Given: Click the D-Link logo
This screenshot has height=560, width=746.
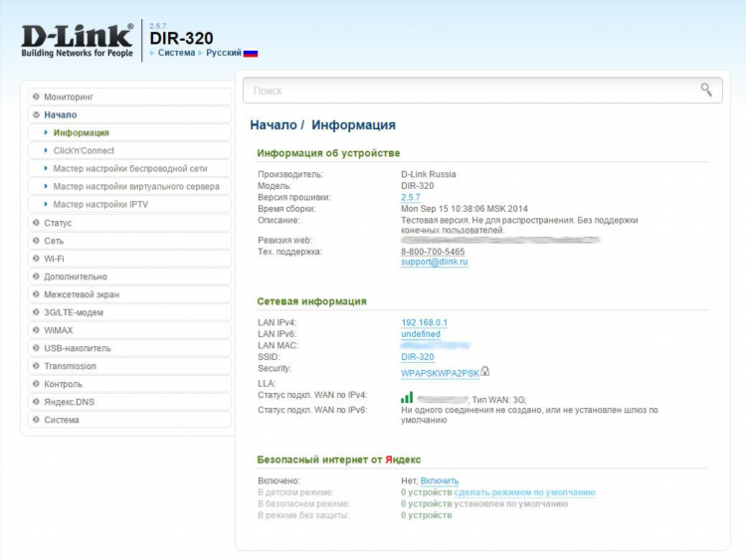Looking at the screenshot, I should (x=77, y=41).
